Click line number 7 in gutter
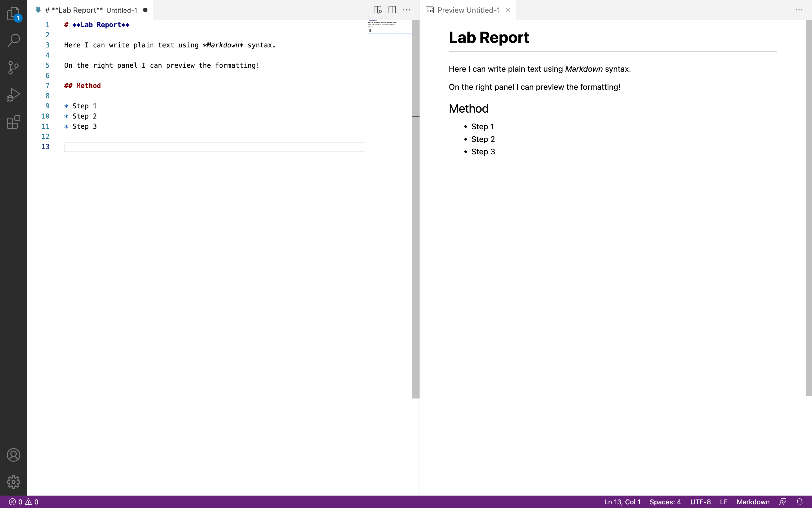 tap(48, 86)
